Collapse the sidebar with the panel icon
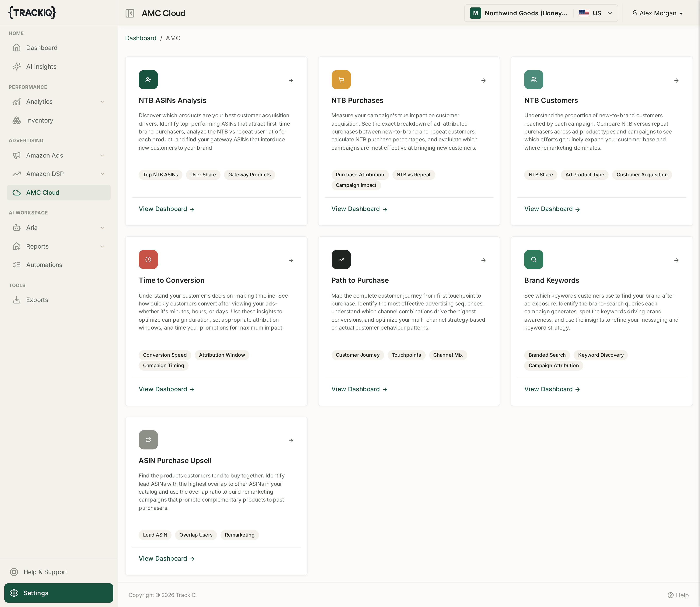Viewport: 700px width, 607px height. (130, 13)
